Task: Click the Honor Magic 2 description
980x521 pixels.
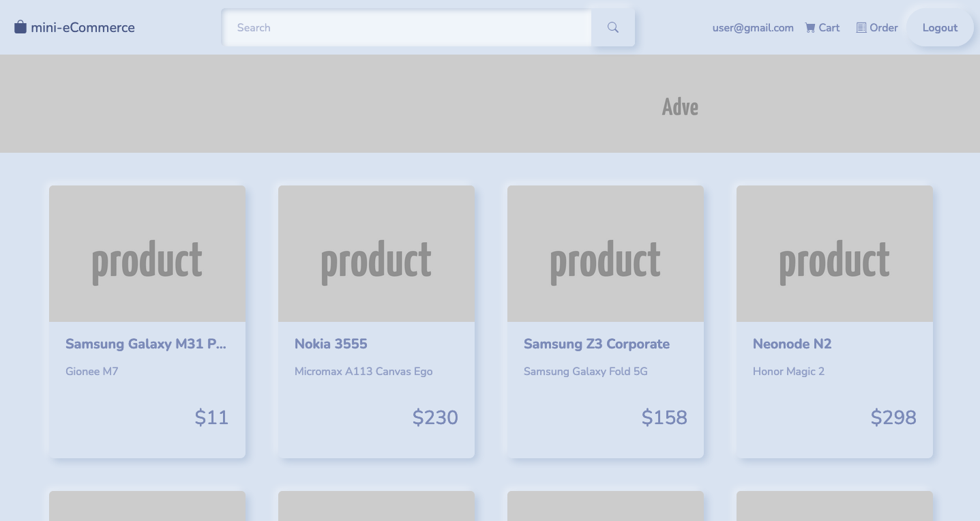Action: (788, 371)
